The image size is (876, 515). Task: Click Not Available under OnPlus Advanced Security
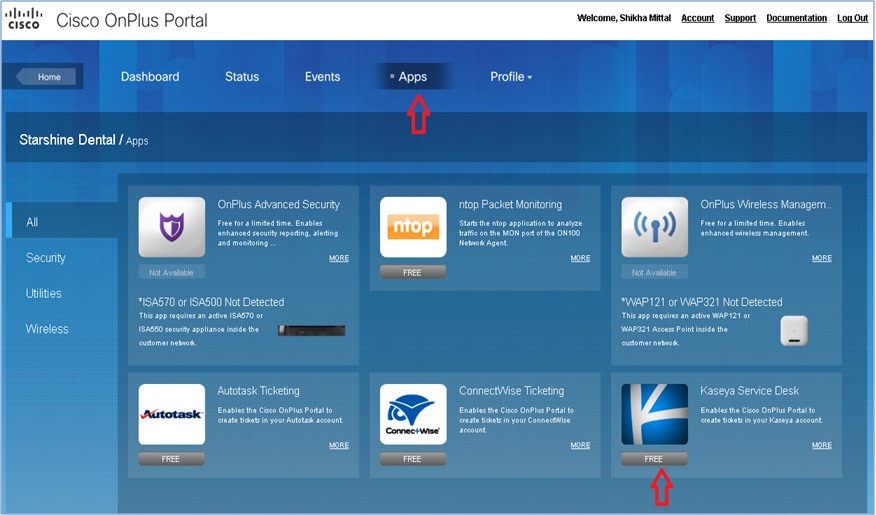point(172,272)
